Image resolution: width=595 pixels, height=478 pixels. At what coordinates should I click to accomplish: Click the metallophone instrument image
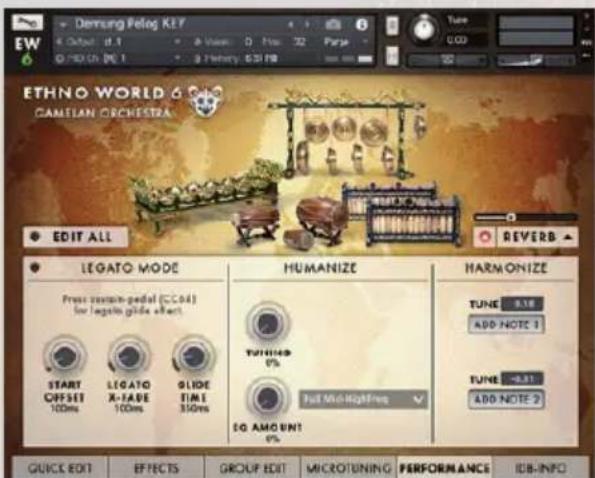tap(402, 214)
